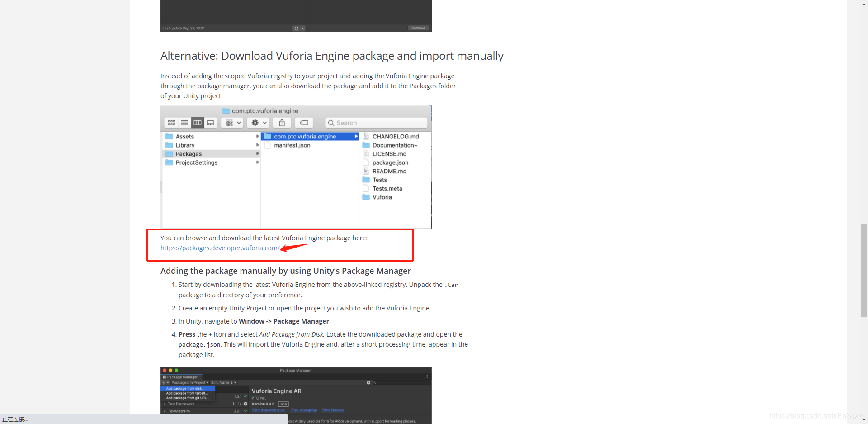Screen dimensions: 868x424
Task: Expand arrow next to Assets folder
Action: [258, 136]
